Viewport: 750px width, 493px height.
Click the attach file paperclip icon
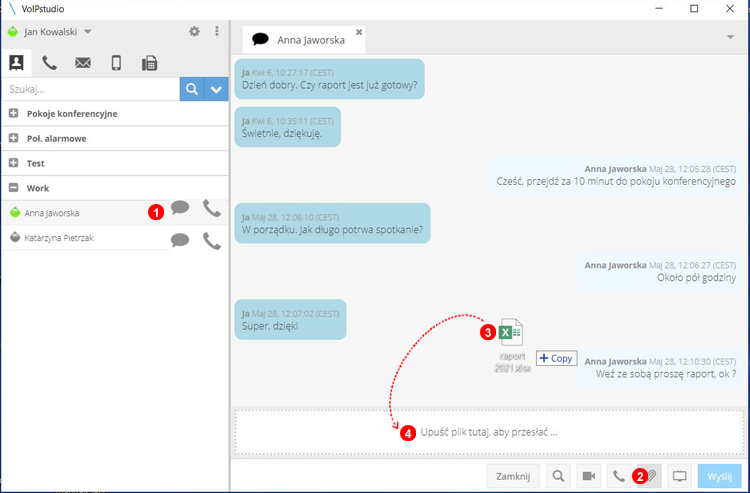[x=649, y=476]
